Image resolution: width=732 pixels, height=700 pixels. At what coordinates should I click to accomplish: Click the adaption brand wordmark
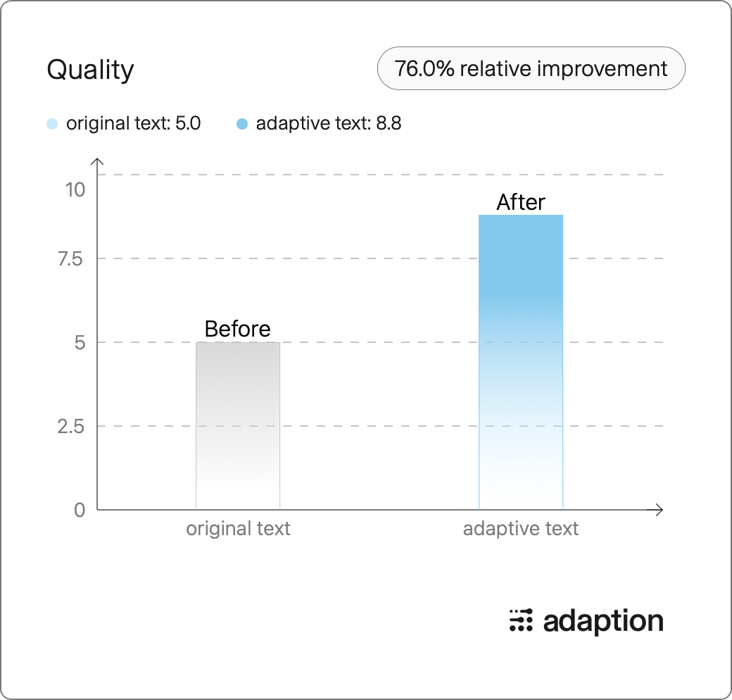pos(603,622)
